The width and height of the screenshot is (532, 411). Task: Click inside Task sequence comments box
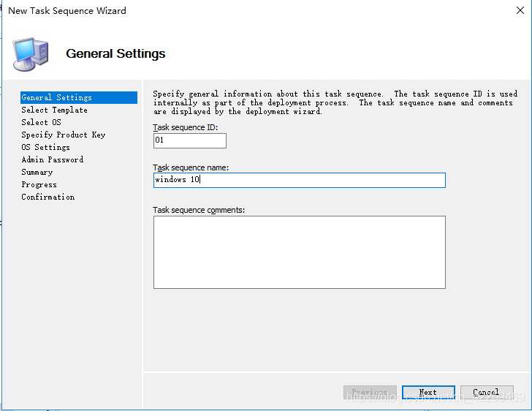click(299, 252)
